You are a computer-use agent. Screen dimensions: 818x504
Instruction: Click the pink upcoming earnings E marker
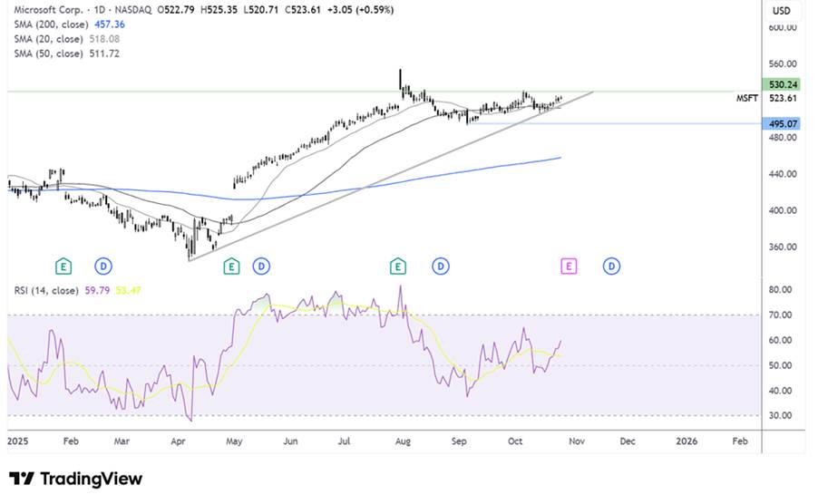[569, 267]
